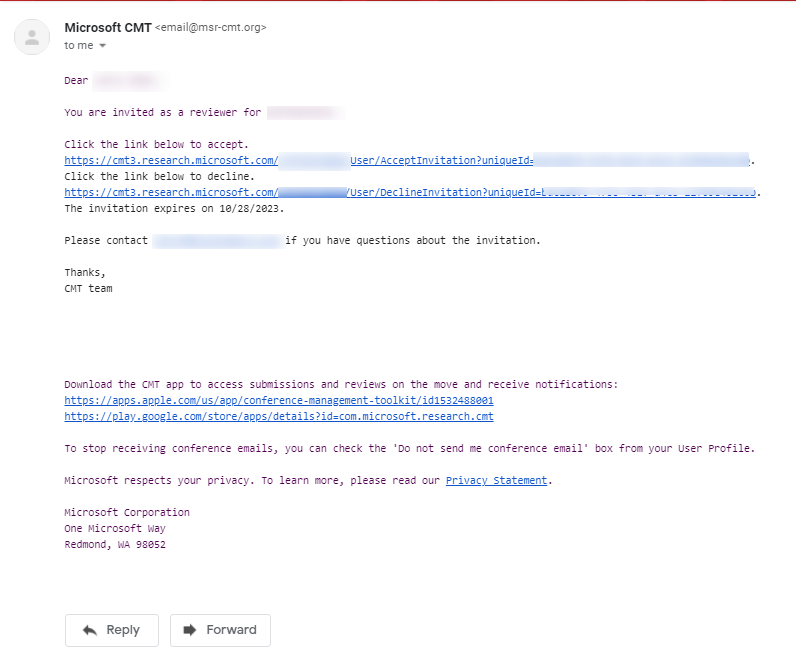The image size is (796, 664).
Task: Open the play.google.com CMT app link
Action: point(278,416)
